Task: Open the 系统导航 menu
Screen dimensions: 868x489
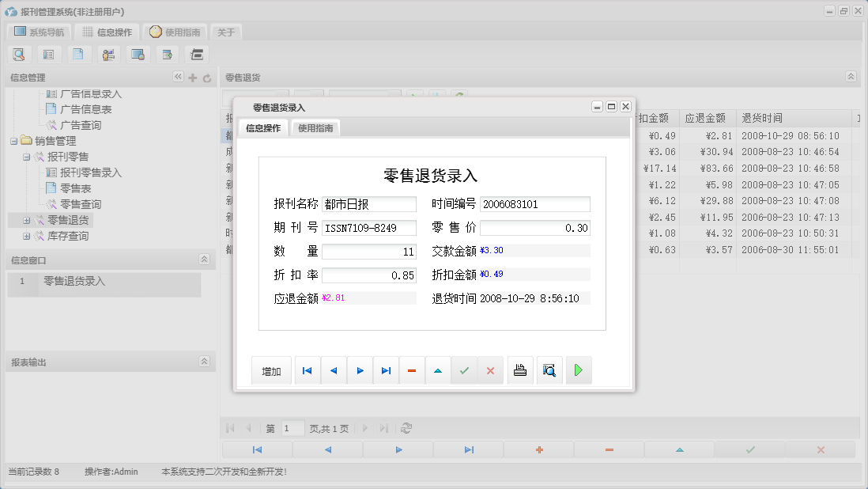Action: pyautogui.click(x=38, y=31)
